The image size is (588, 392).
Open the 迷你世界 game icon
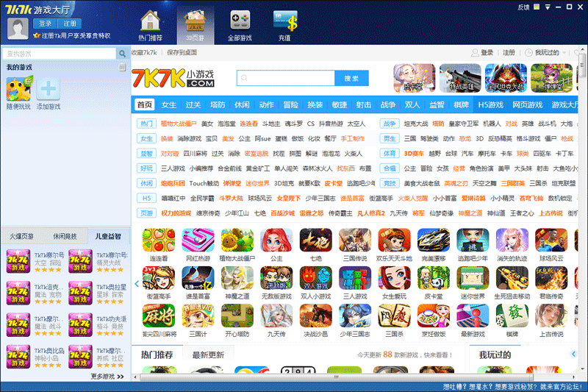coord(473,278)
